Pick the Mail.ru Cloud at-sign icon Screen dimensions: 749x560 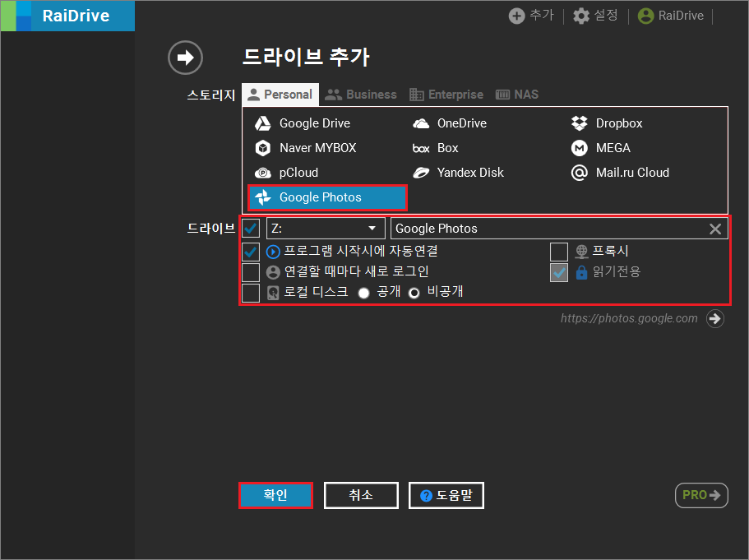[x=579, y=173]
